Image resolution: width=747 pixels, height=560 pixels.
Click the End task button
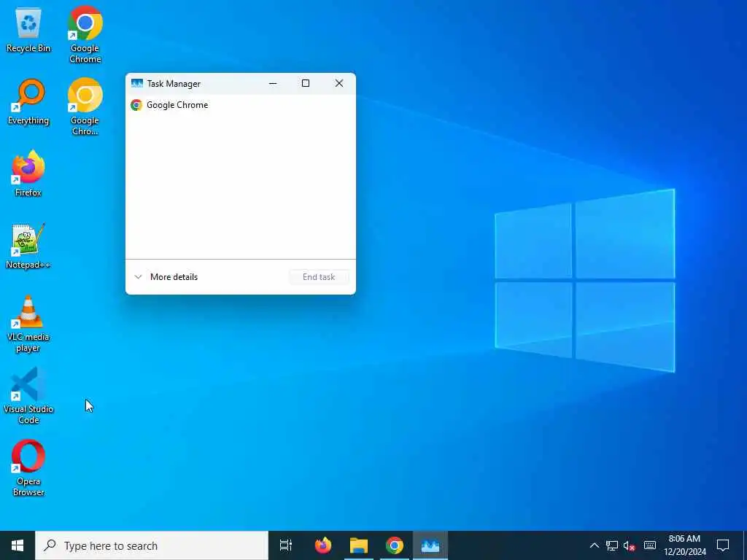(x=319, y=276)
